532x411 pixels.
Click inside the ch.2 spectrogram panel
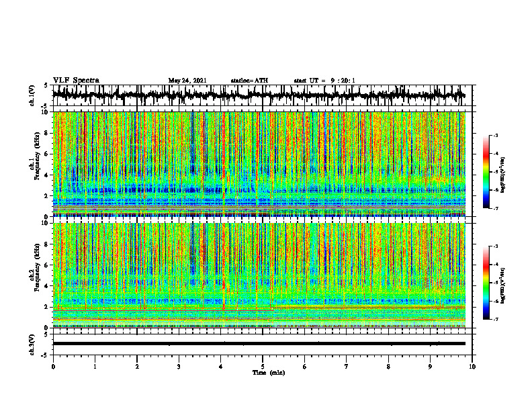coord(259,275)
